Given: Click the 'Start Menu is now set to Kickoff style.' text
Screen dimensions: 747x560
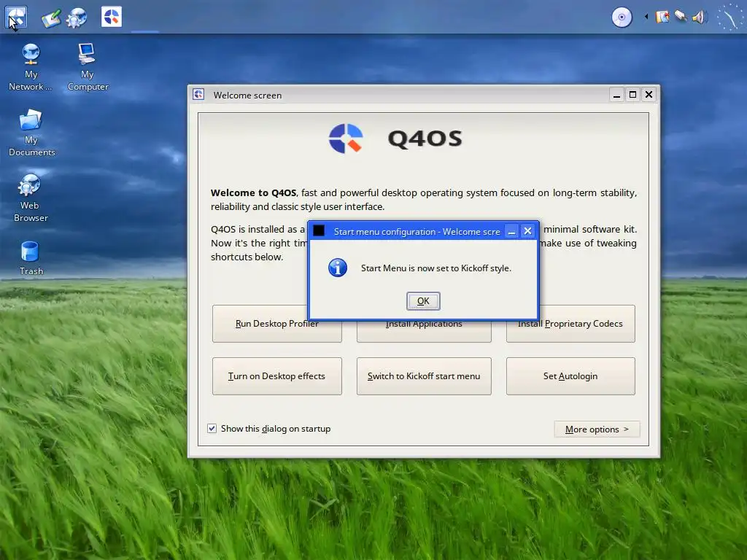Looking at the screenshot, I should (436, 268).
